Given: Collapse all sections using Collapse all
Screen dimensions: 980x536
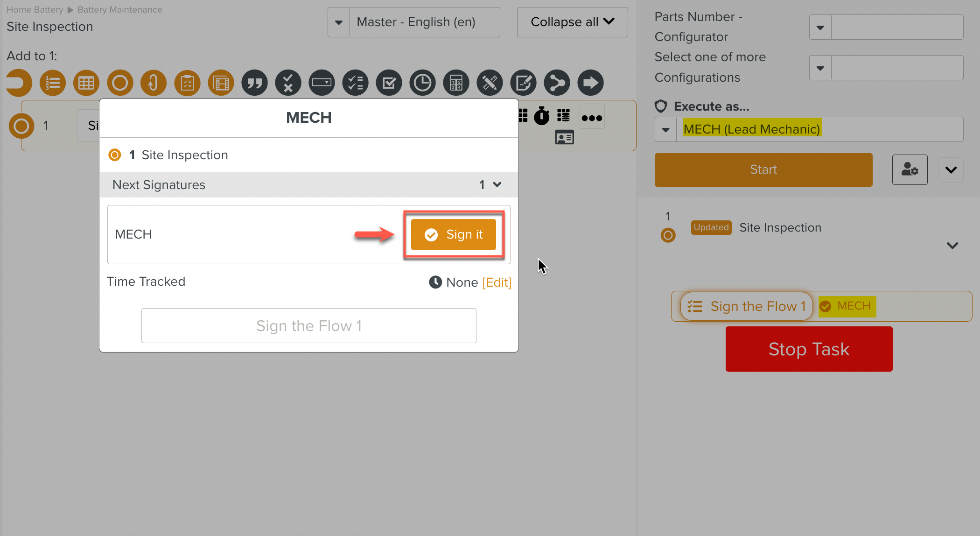Looking at the screenshot, I should 572,22.
